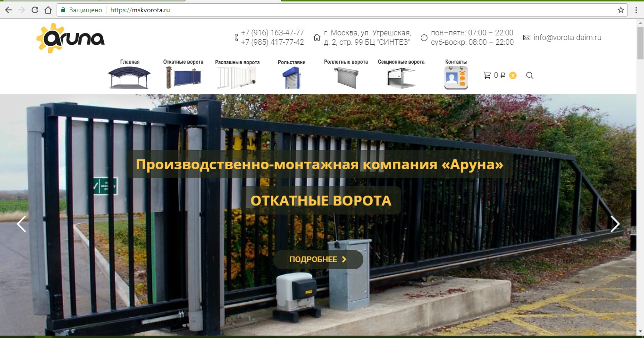Click the scrollbar up arrow
The height and width of the screenshot is (338, 644).
tap(640, 23)
